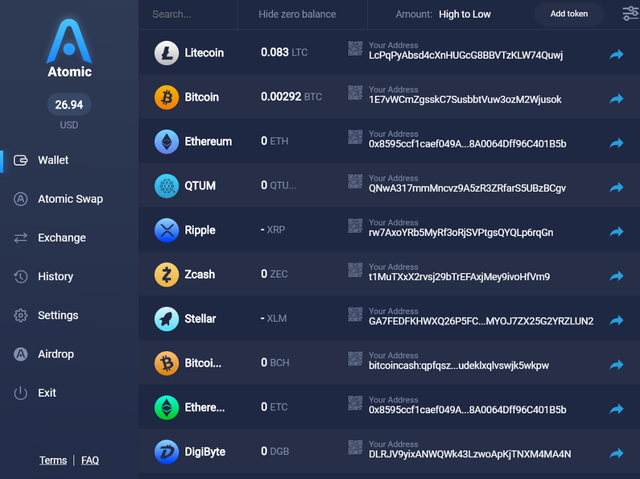The width and height of the screenshot is (640, 479).
Task: Click the send arrow for Ripple
Action: (x=616, y=232)
